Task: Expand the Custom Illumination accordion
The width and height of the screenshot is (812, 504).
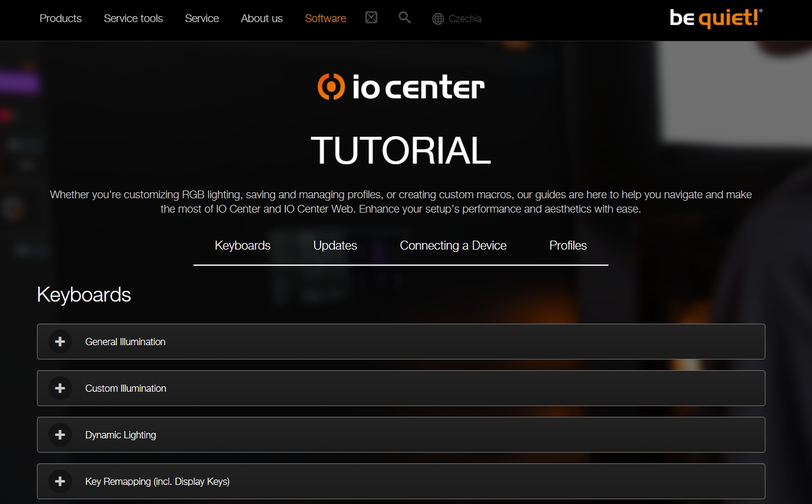Action: pyautogui.click(x=126, y=388)
